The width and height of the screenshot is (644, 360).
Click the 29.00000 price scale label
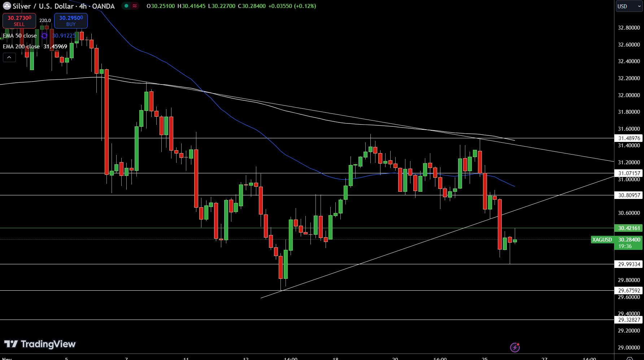[629, 347]
